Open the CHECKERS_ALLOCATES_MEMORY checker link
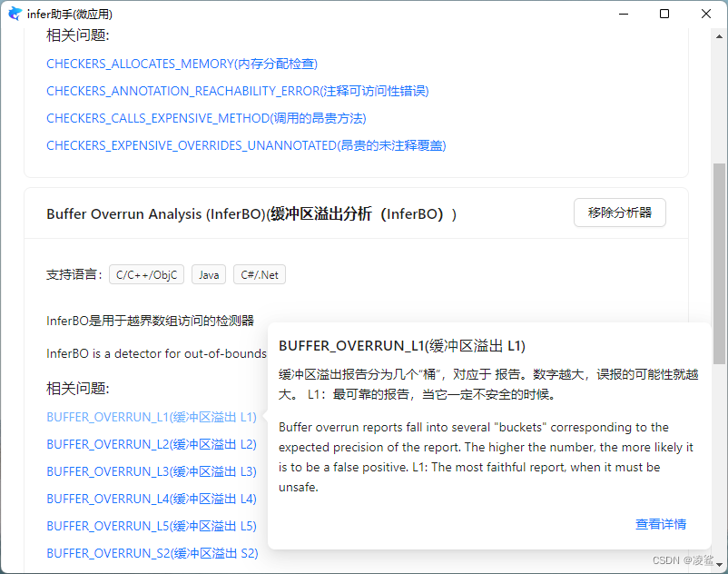The image size is (728, 574). [x=182, y=64]
